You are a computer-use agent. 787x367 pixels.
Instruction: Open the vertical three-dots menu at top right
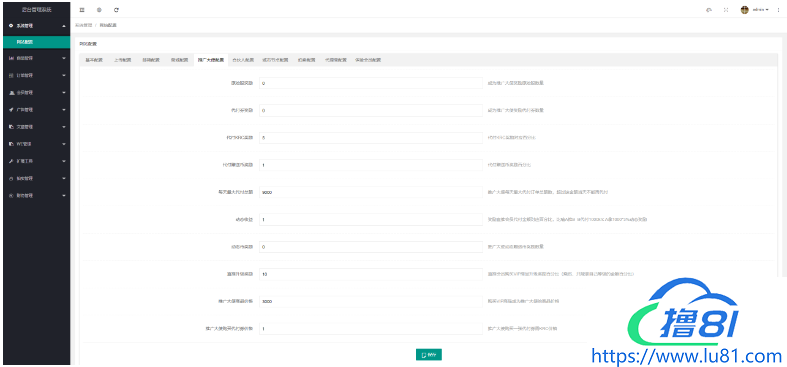coord(778,10)
